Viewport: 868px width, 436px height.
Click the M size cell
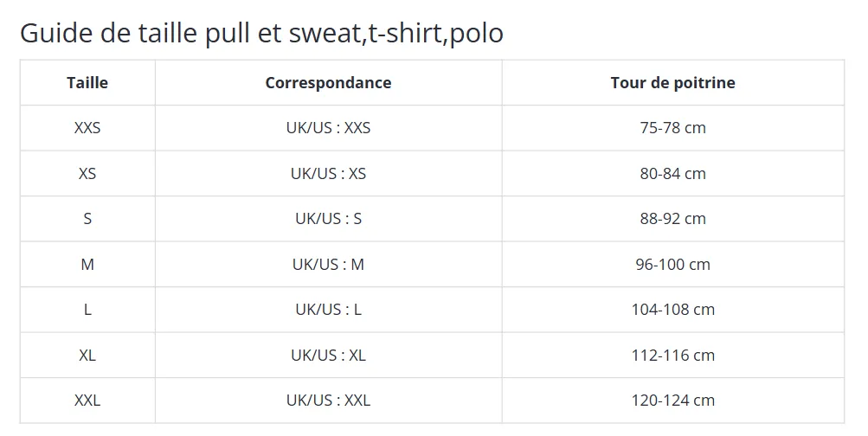pos(87,265)
